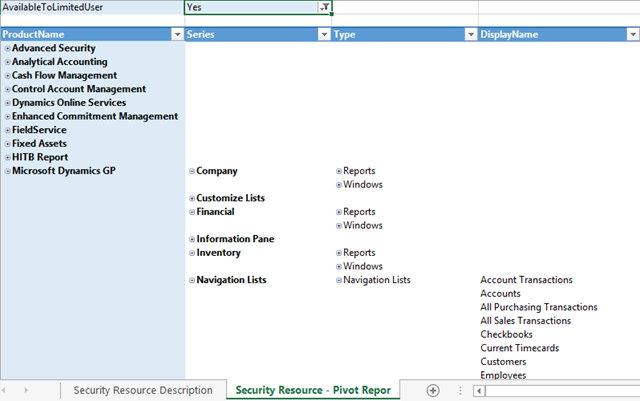
Task: Collapse the Navigation Lists series group
Action: click(x=192, y=280)
